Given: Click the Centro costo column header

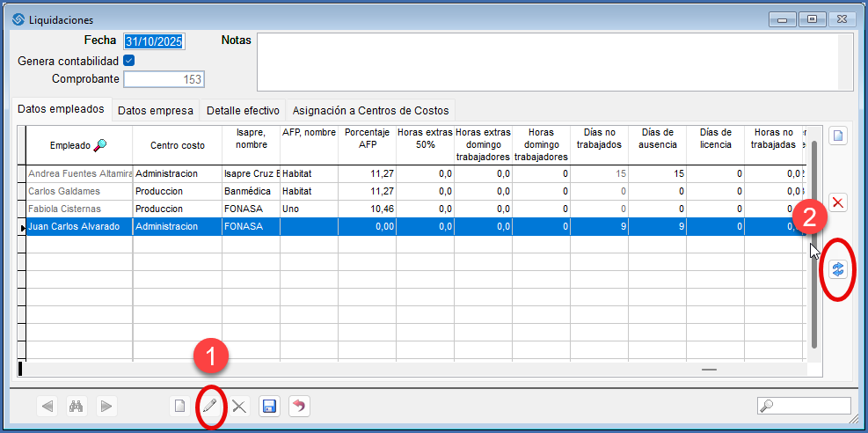Looking at the screenshot, I should (x=177, y=145).
